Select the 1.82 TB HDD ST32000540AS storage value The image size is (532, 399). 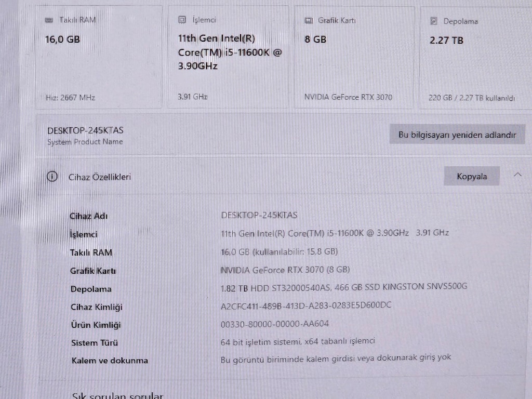point(344,287)
